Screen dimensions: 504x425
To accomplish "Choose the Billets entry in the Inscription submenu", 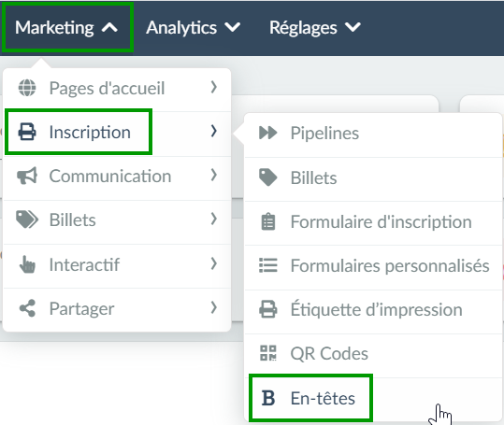I will tap(373, 177).
